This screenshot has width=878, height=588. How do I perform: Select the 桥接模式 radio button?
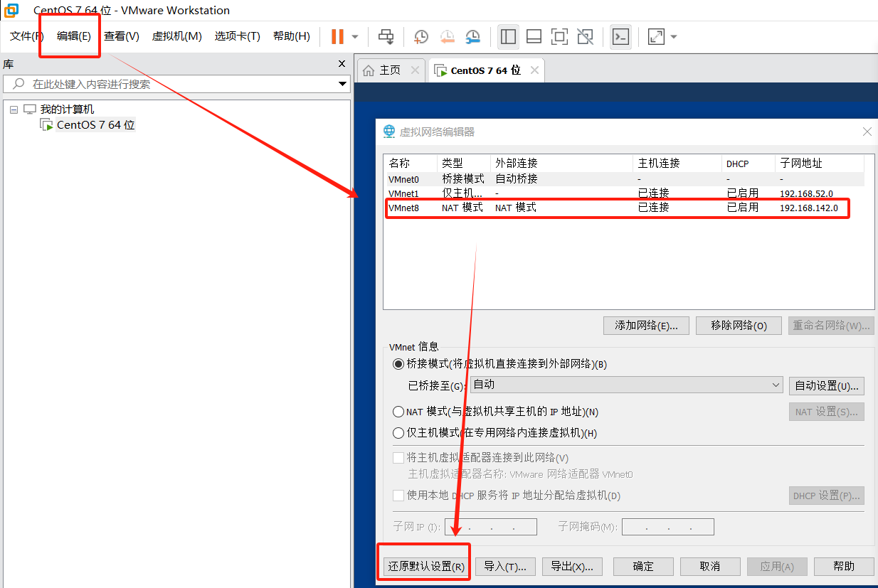click(x=398, y=364)
